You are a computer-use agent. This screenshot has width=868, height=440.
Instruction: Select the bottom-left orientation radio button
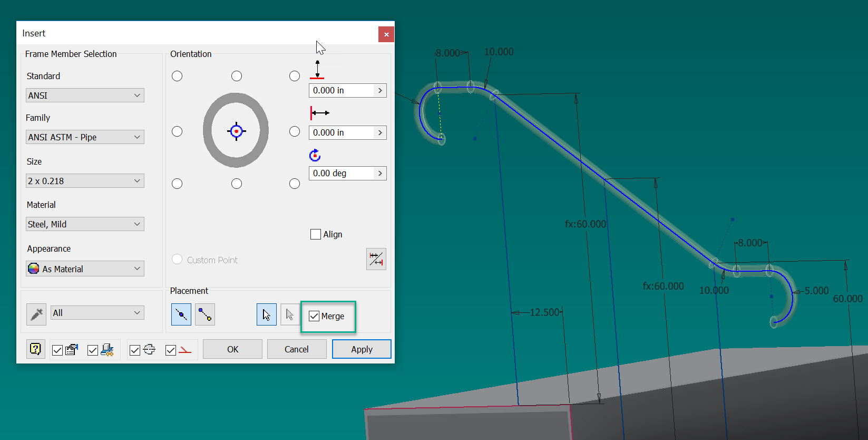177,184
